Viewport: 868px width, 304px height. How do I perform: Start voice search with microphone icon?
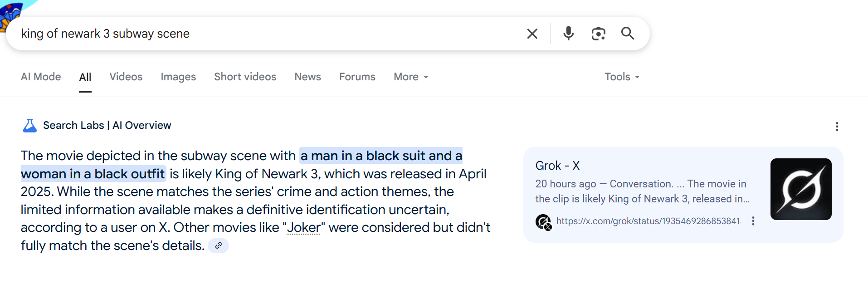tap(568, 34)
